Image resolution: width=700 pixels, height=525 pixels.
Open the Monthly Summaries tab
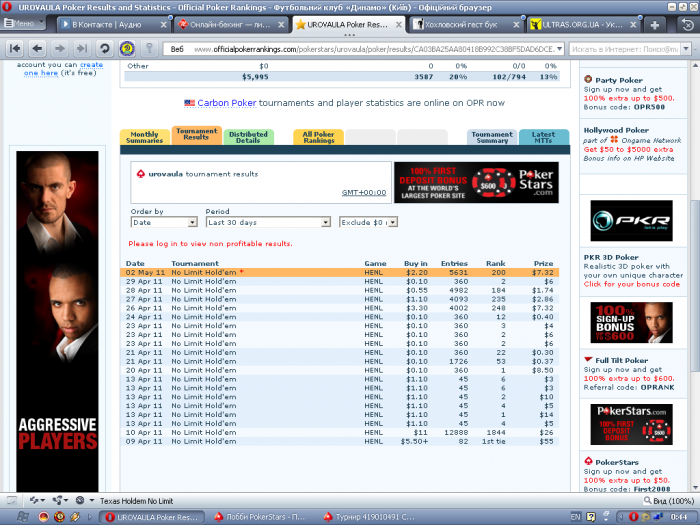144,137
